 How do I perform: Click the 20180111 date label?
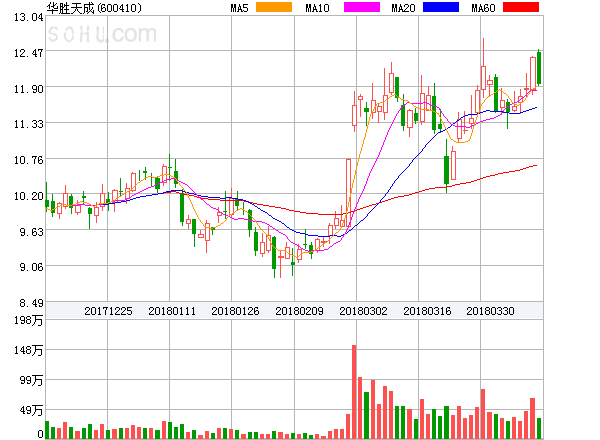172,311
